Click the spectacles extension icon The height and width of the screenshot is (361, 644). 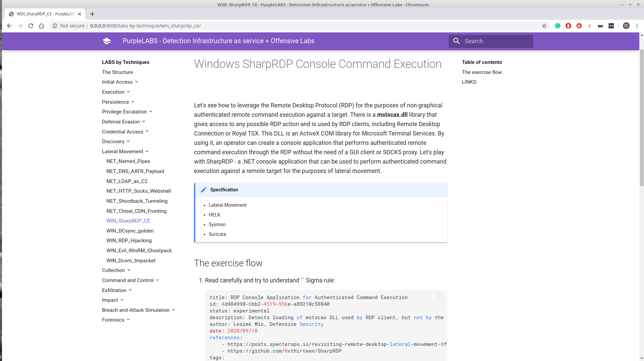pyautogui.click(x=601, y=26)
